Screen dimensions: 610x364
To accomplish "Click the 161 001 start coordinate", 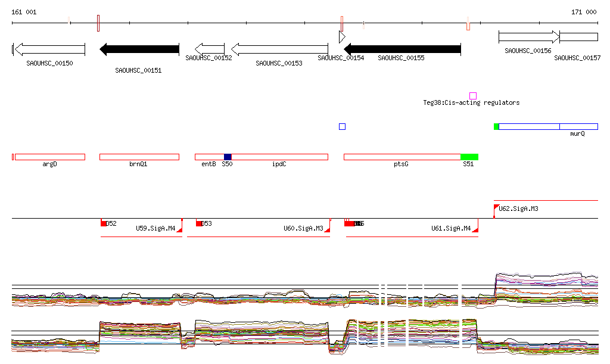I will pos(24,12).
